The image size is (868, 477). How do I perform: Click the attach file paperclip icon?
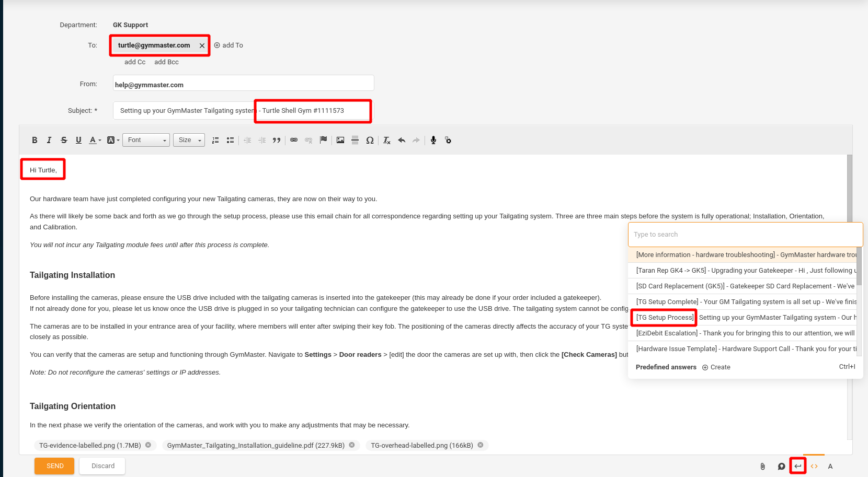click(x=762, y=467)
